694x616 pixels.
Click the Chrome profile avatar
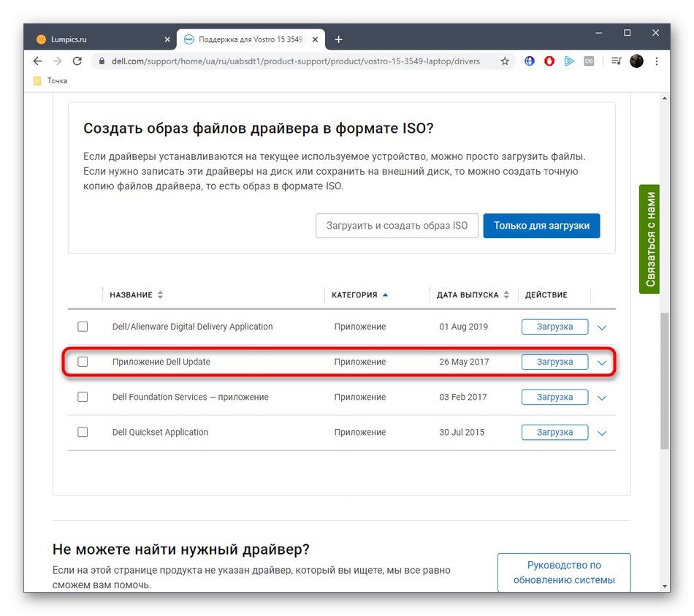pyautogui.click(x=636, y=61)
